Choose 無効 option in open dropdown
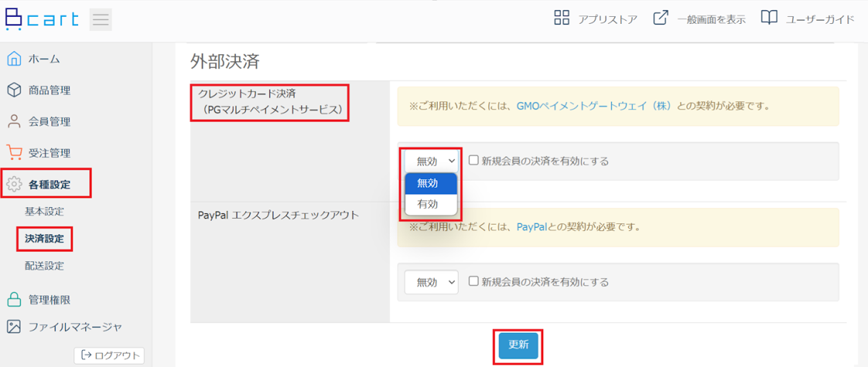 431,184
